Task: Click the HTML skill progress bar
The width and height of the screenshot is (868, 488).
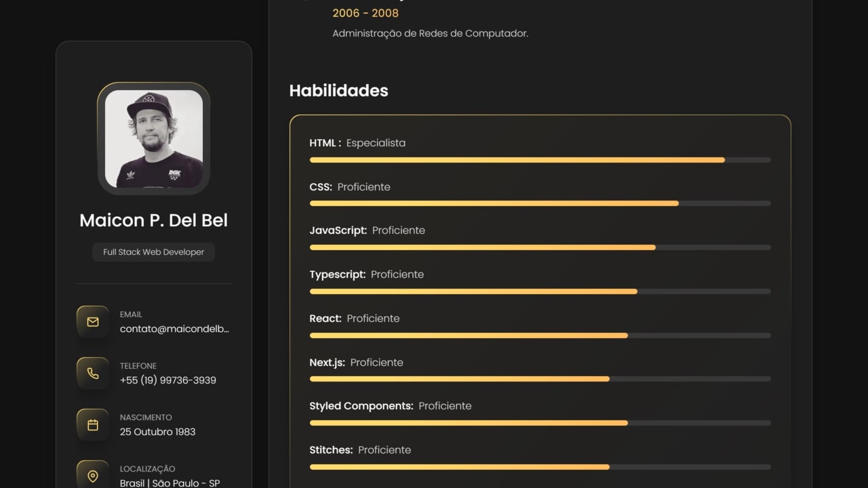Action: 540,160
